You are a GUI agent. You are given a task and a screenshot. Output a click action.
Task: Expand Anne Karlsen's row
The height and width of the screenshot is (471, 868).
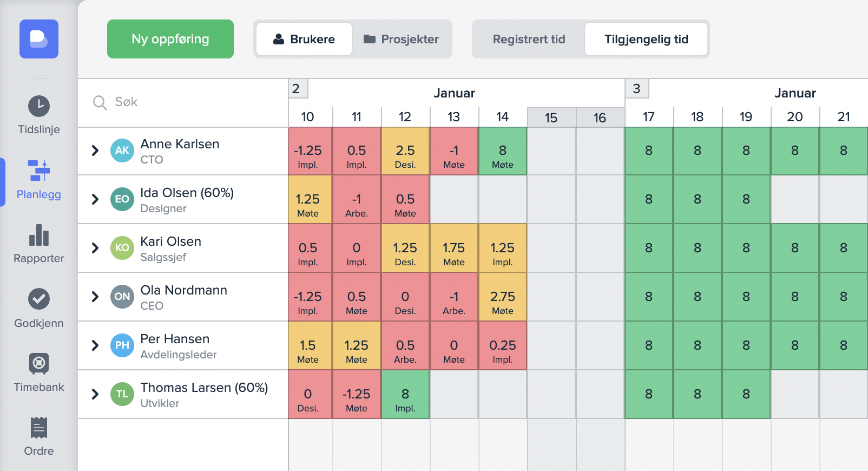click(x=95, y=151)
